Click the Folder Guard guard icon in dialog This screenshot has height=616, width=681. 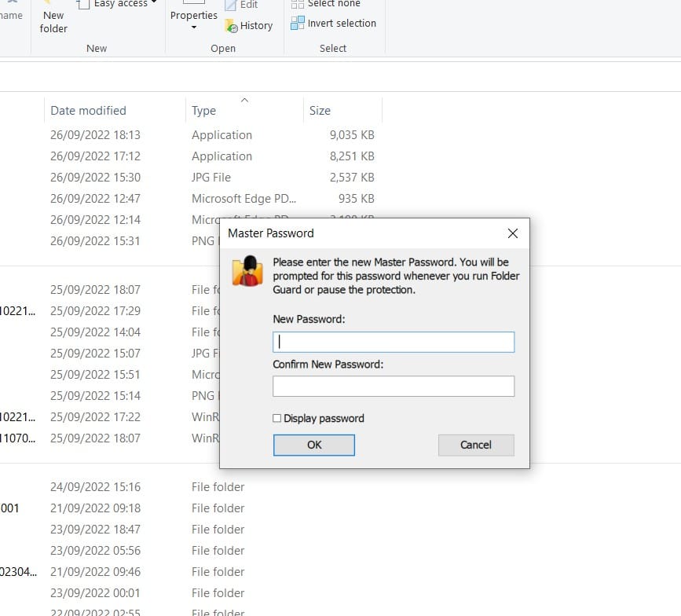(247, 270)
